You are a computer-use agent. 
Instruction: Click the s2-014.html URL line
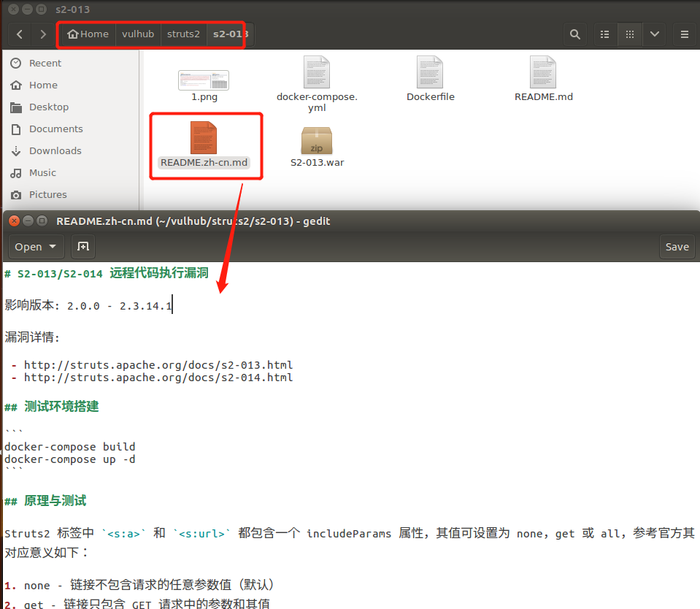tap(158, 378)
